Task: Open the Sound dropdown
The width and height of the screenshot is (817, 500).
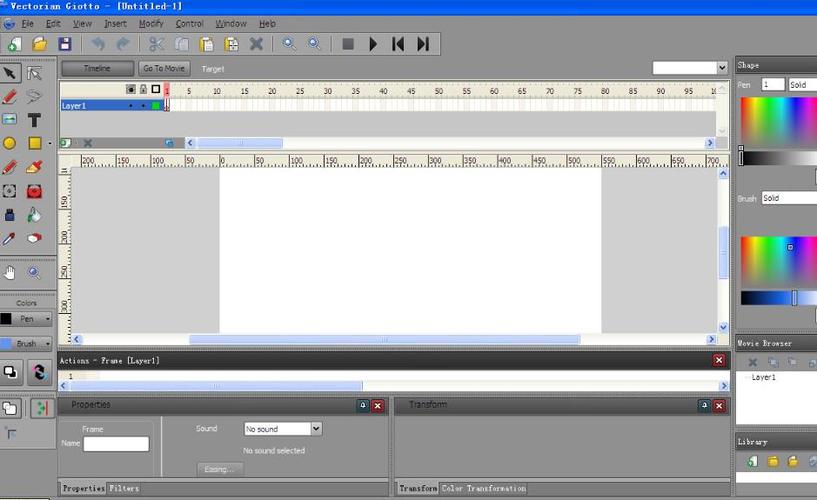Action: (x=283, y=429)
